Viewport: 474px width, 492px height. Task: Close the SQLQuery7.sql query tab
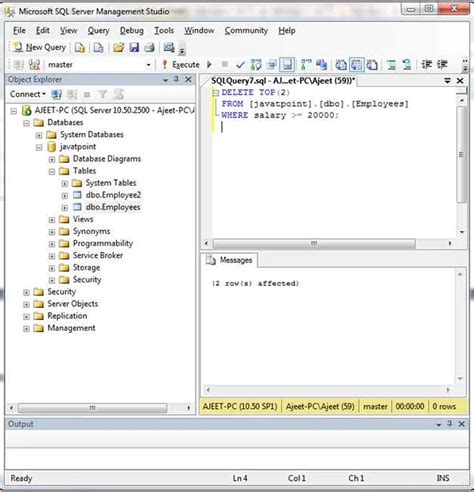(460, 81)
